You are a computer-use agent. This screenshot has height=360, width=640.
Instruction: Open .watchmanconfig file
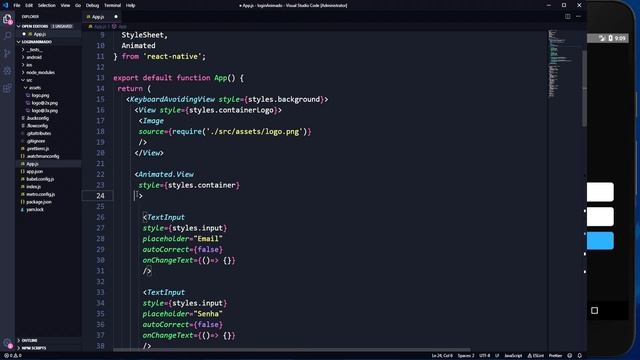(48, 156)
